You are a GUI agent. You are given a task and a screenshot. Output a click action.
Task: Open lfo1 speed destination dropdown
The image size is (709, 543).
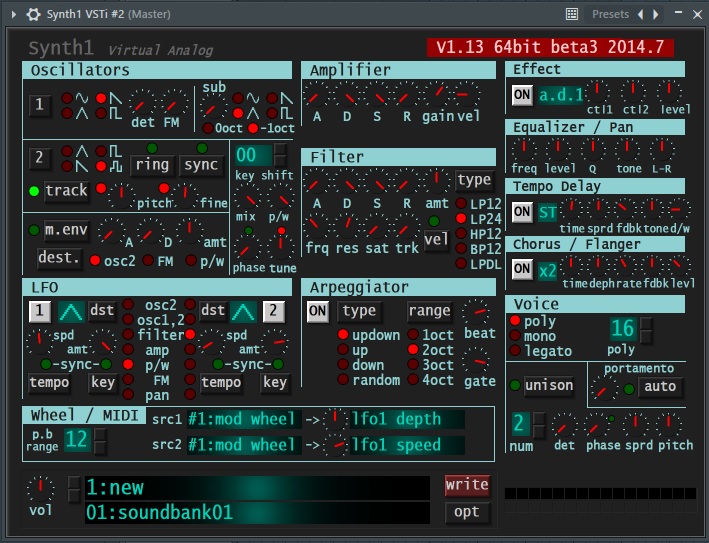(407, 445)
